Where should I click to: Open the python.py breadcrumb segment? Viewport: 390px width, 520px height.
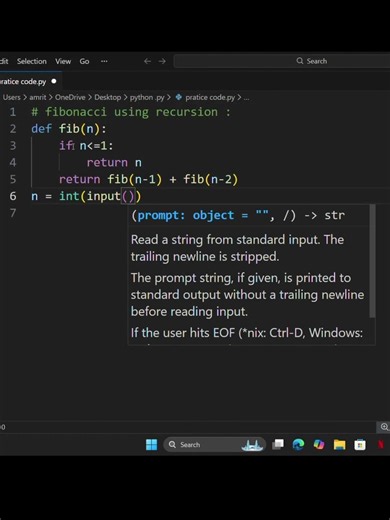[147, 97]
